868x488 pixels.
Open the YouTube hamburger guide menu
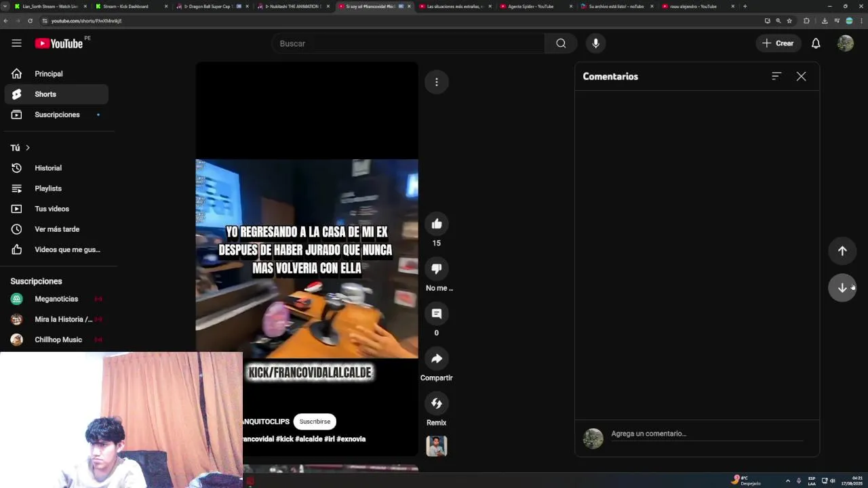(x=16, y=43)
